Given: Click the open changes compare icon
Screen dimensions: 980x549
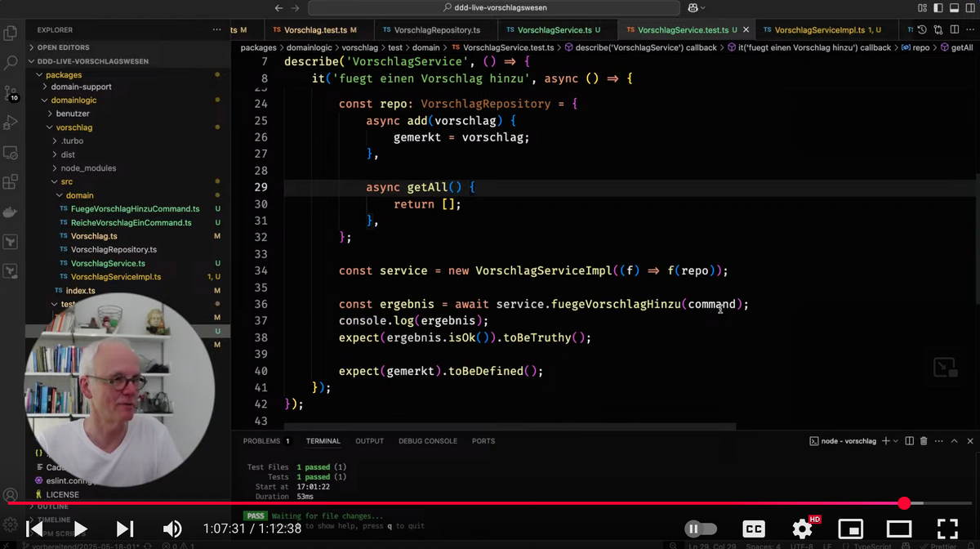Looking at the screenshot, I should point(938,30).
